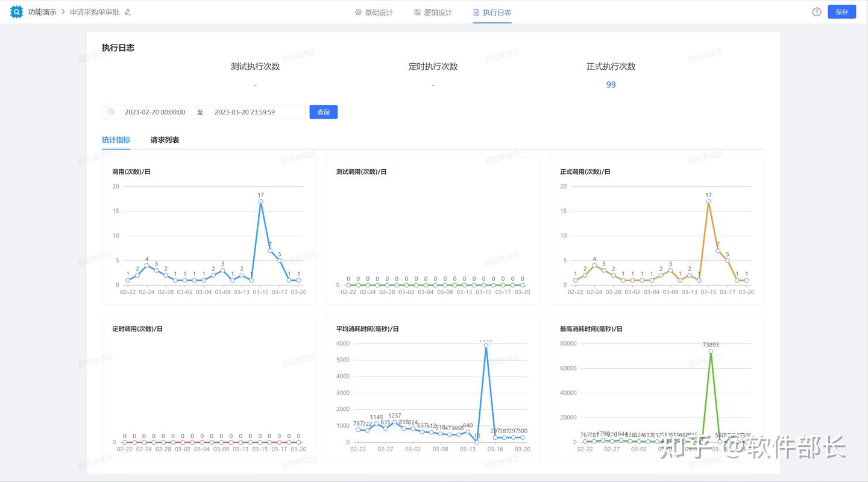Click breadcrumb arrow after 功能演示
Screen dimensions: 868x482
[63, 12]
